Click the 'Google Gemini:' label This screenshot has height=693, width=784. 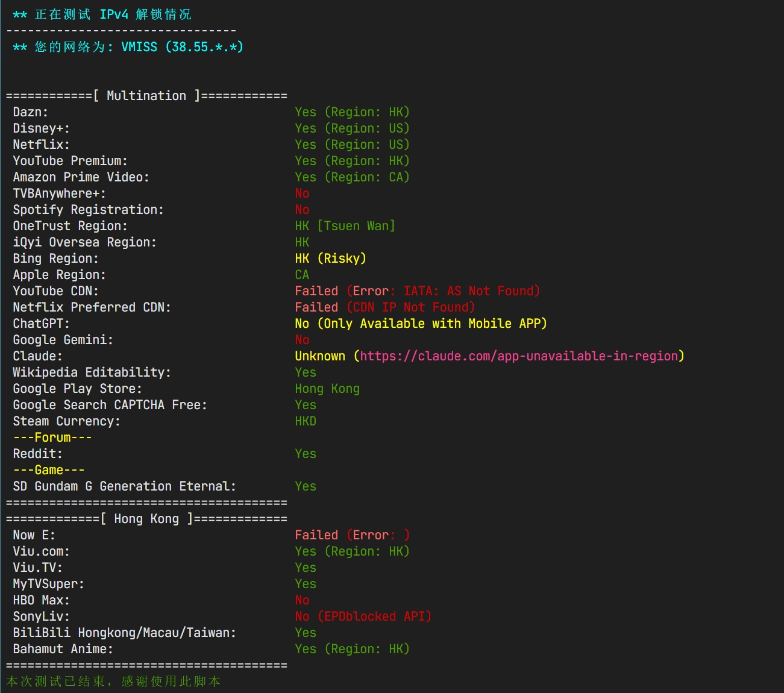[x=63, y=340]
